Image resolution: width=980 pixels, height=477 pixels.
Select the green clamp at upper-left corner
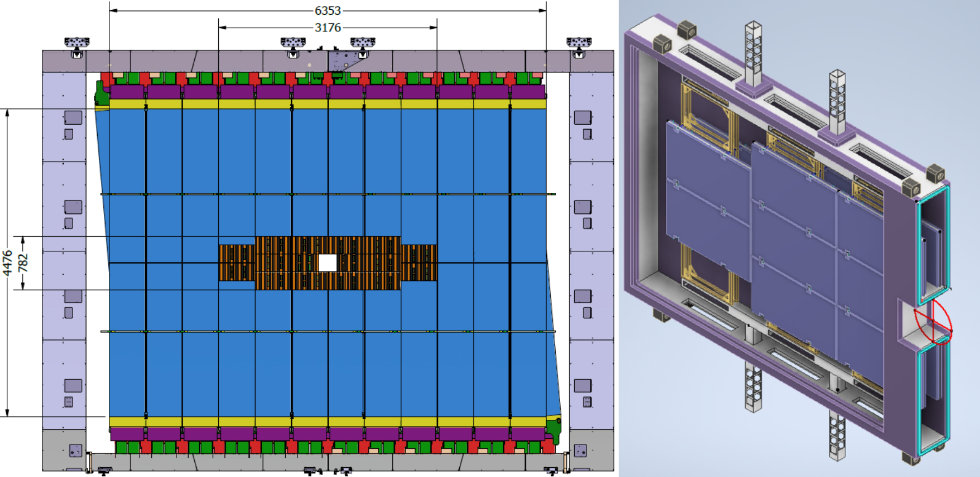tap(100, 93)
